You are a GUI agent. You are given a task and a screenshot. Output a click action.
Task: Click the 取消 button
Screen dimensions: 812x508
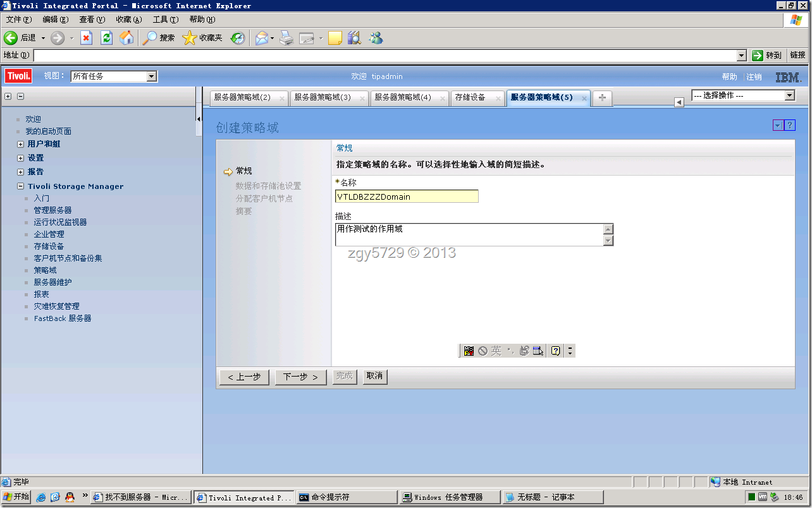click(374, 376)
